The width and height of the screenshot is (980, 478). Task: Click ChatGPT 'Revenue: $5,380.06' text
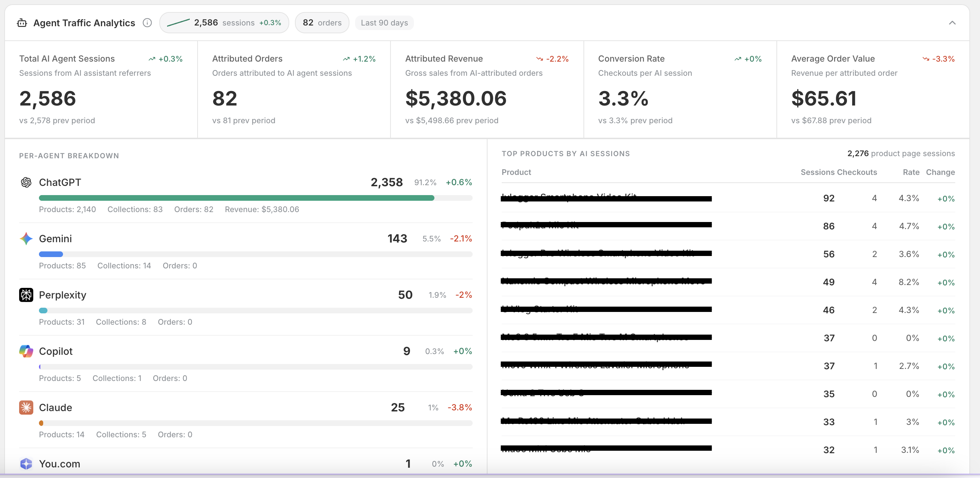(262, 209)
